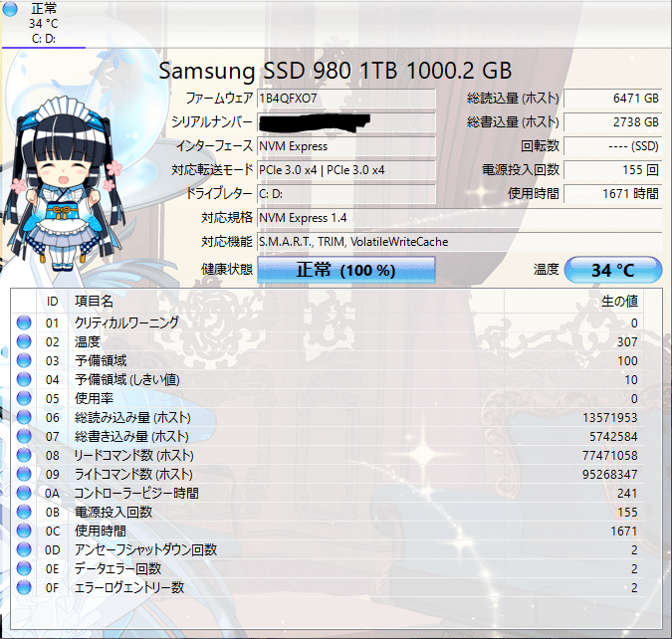Click the ID column header
672x639 pixels.
[53, 302]
